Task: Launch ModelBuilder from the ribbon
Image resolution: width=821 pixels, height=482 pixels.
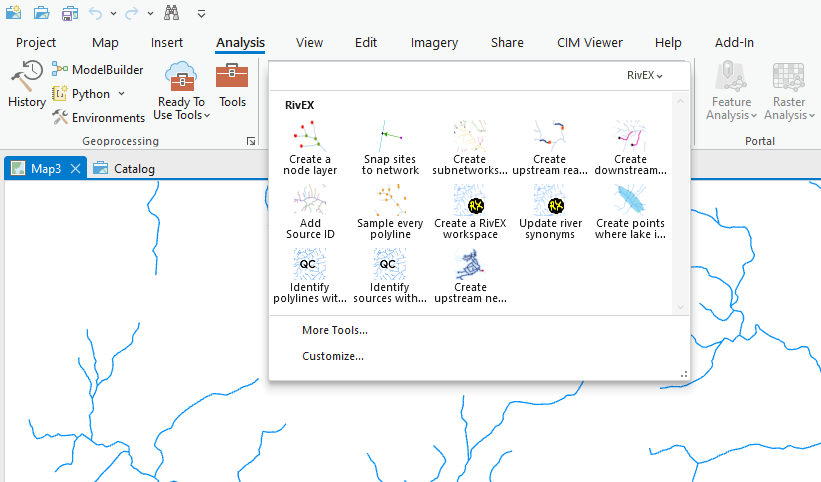Action: click(97, 70)
